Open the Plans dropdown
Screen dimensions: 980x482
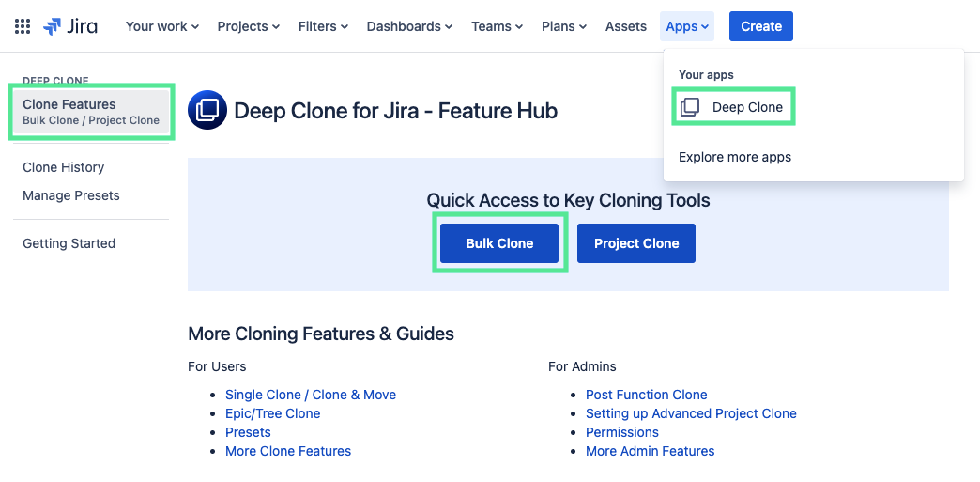(x=564, y=26)
